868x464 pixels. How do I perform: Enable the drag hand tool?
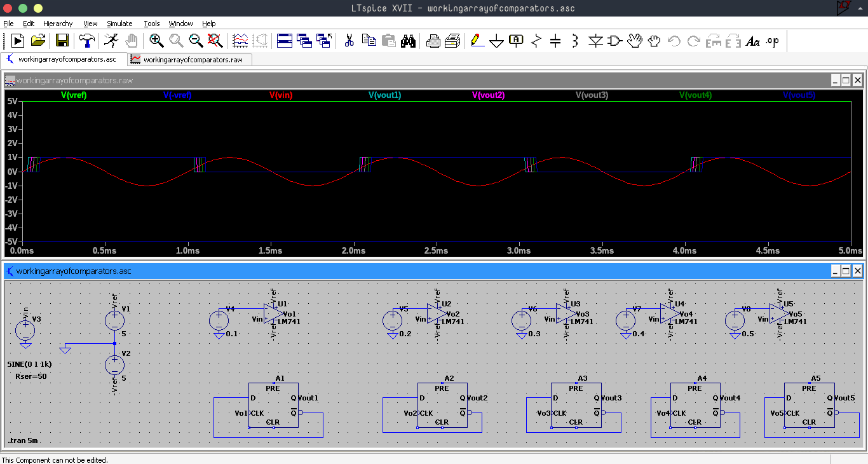(654, 41)
